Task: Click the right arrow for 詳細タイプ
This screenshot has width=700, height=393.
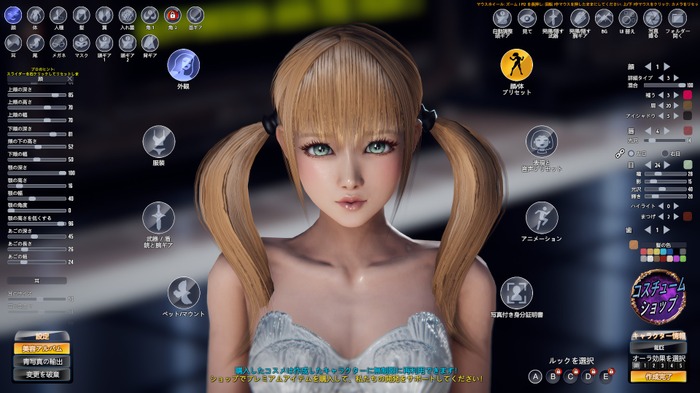Action: 676,78
